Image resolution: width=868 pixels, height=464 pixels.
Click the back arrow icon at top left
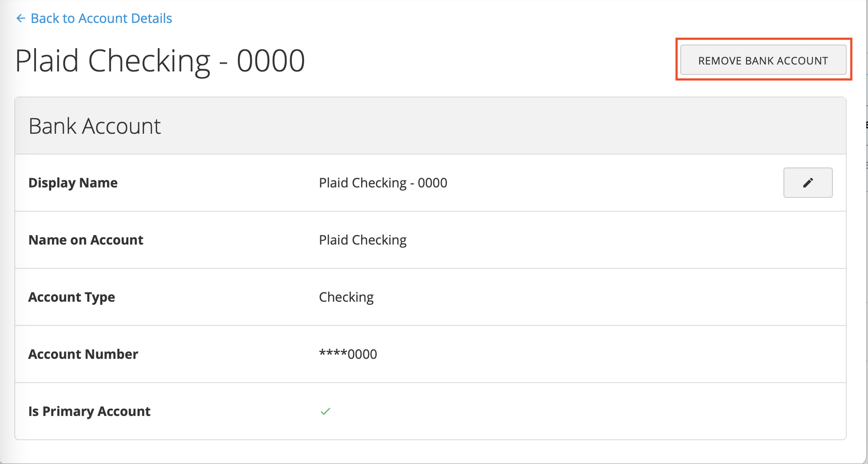tap(20, 18)
